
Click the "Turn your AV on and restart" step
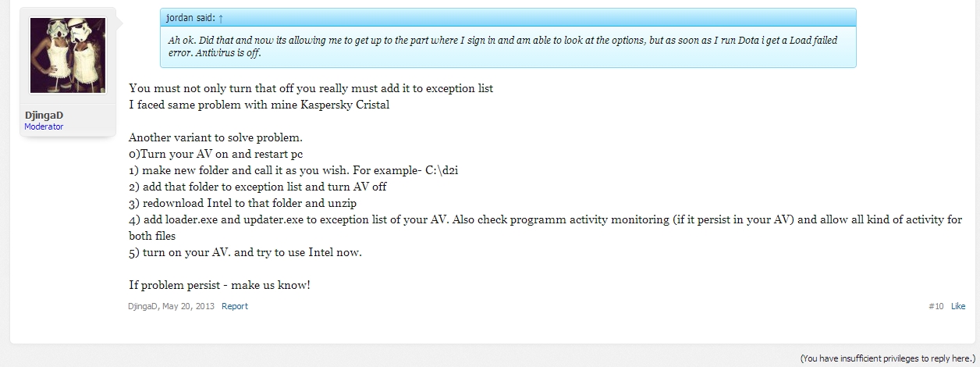(x=215, y=154)
